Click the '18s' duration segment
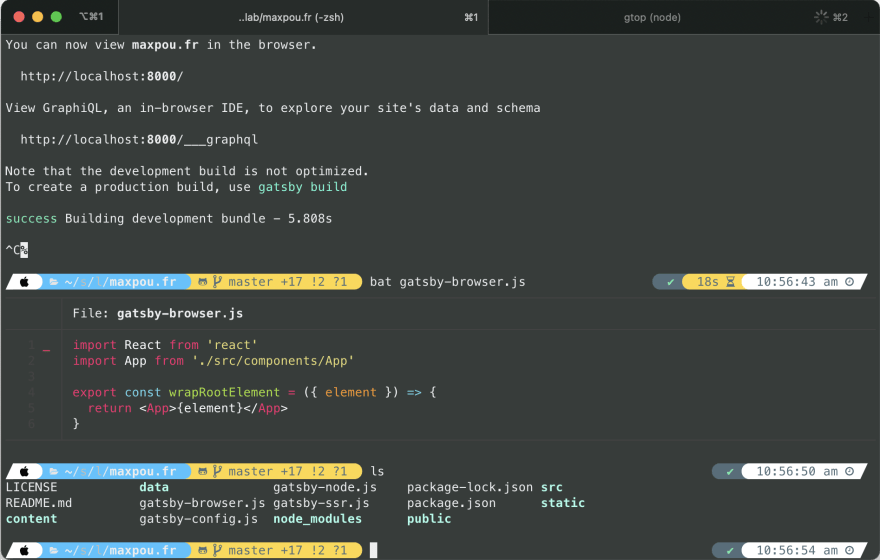The image size is (880, 560). (x=707, y=282)
